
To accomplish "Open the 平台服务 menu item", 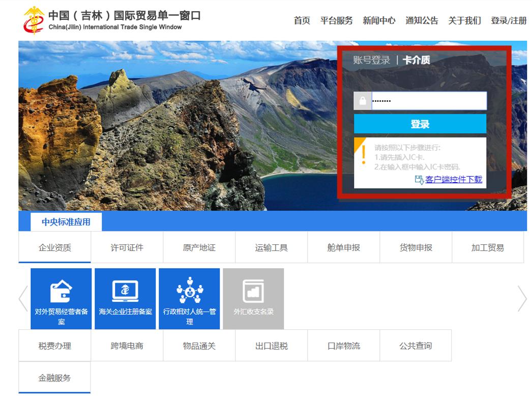I will [337, 21].
